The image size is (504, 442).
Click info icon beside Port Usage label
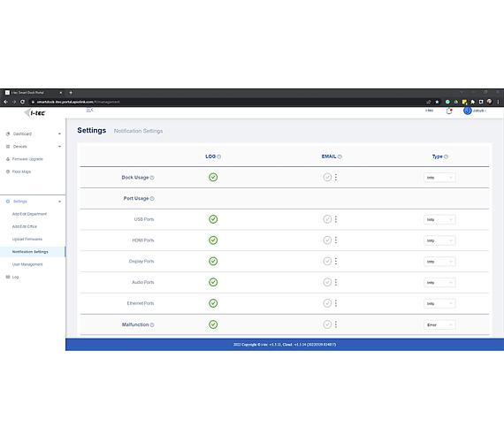152,199
